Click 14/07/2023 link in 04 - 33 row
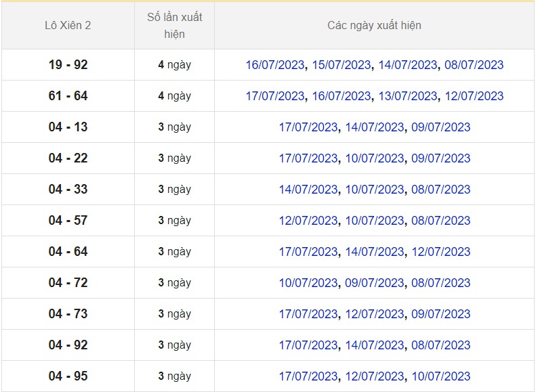 click(x=308, y=190)
